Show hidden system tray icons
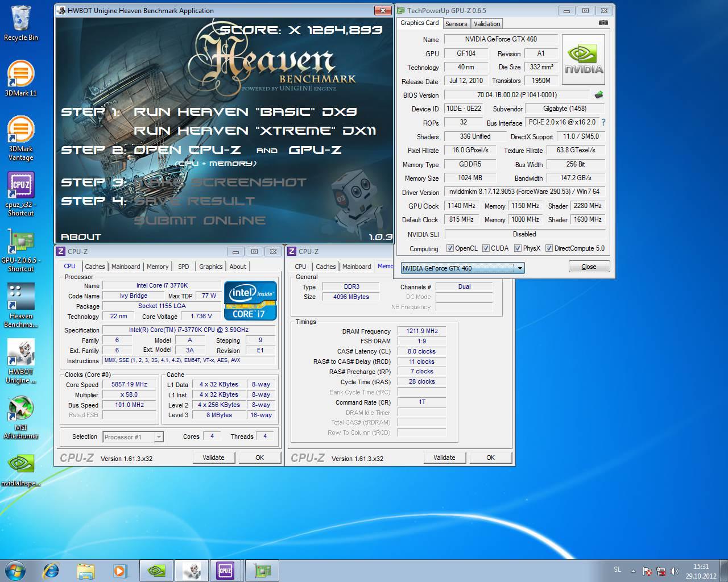 click(633, 571)
